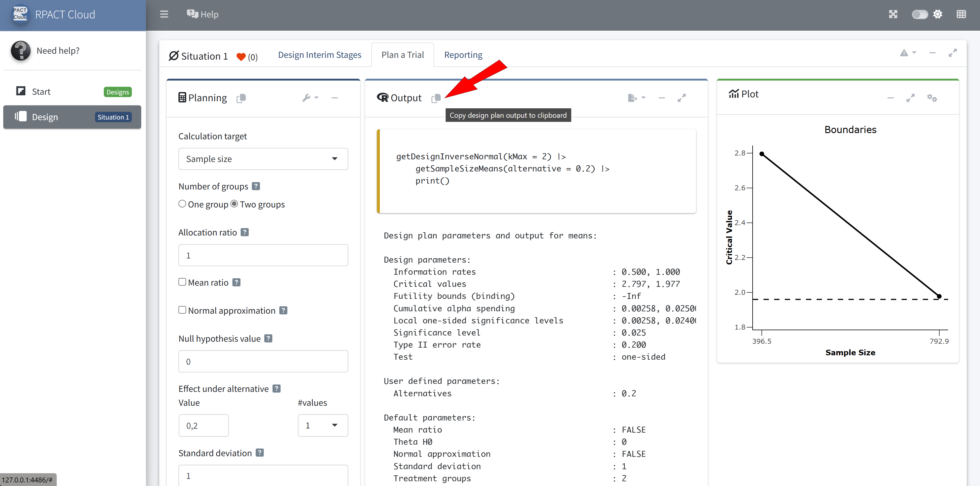Check the Normal approximation box
The height and width of the screenshot is (486, 980).
tap(182, 310)
